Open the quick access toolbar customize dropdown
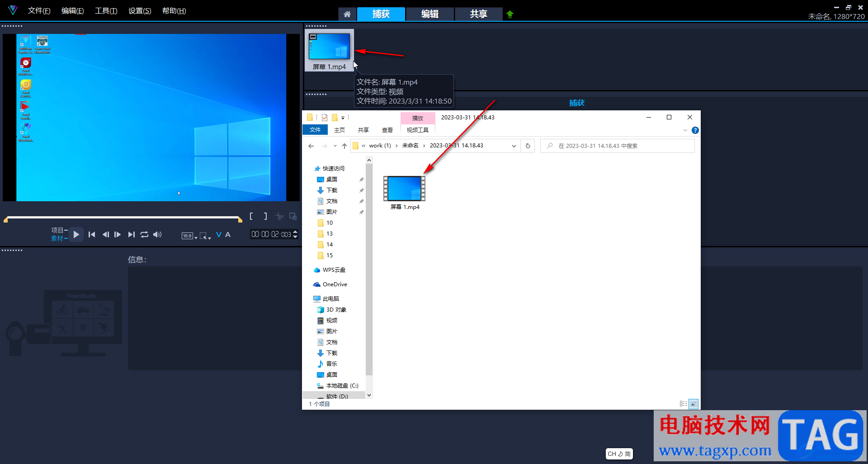Image resolution: width=868 pixels, height=464 pixels. (343, 118)
